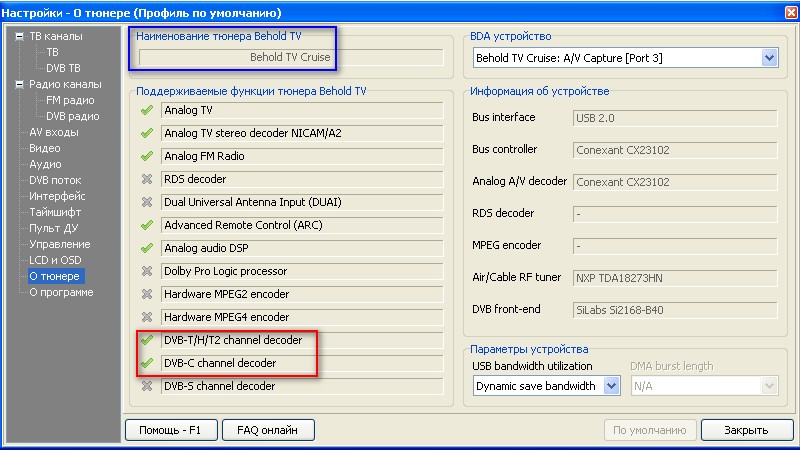Viewport: 800px width, 450px height.
Task: Open LCD и OSD settings
Action: click(x=55, y=260)
